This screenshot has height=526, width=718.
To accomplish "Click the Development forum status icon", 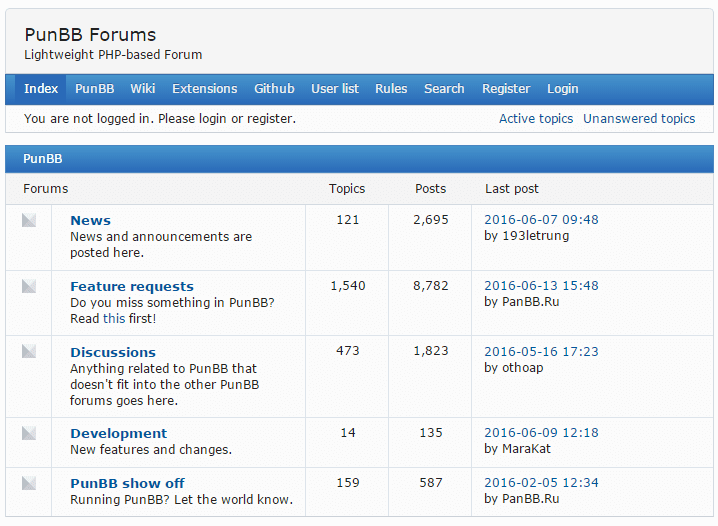I will point(29,433).
